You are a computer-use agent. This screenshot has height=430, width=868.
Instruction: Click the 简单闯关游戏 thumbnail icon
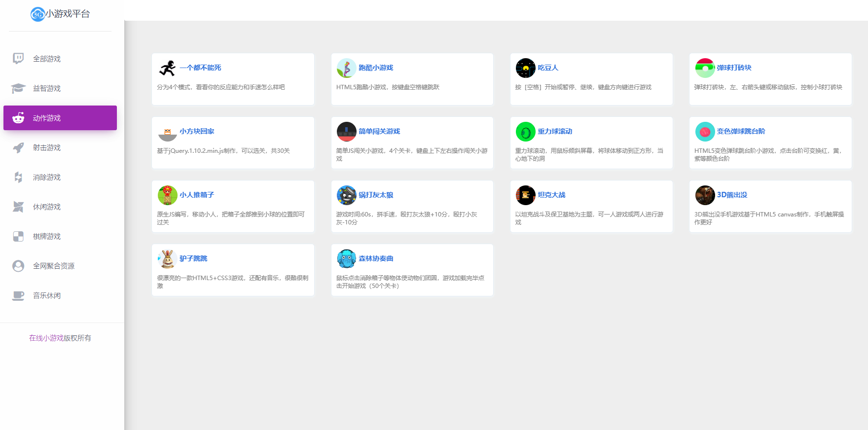[347, 132]
